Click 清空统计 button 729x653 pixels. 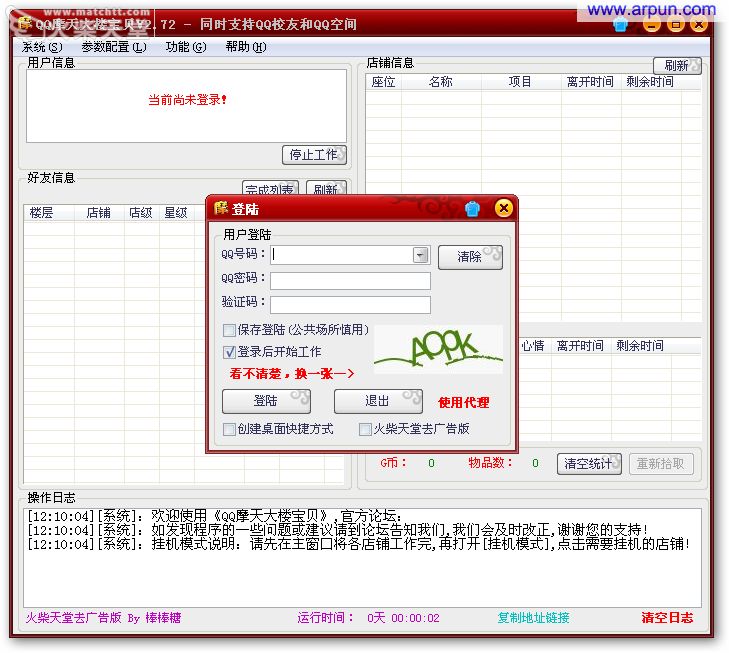point(589,464)
